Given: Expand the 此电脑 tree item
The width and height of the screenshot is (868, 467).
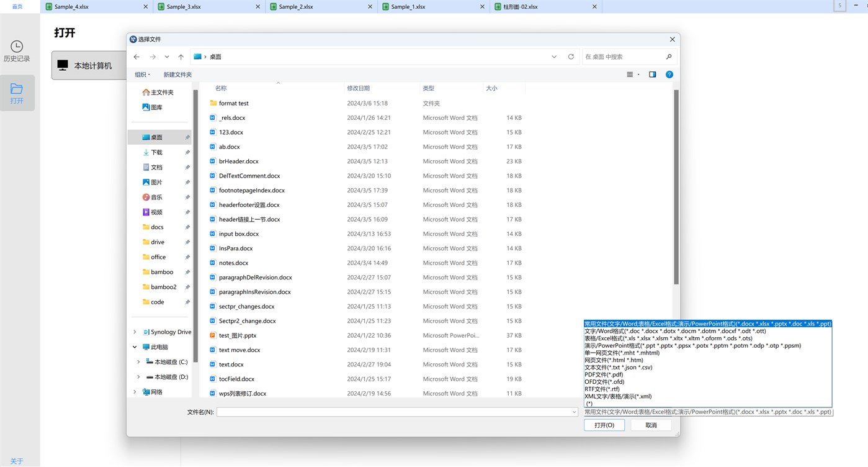Looking at the screenshot, I should click(134, 347).
